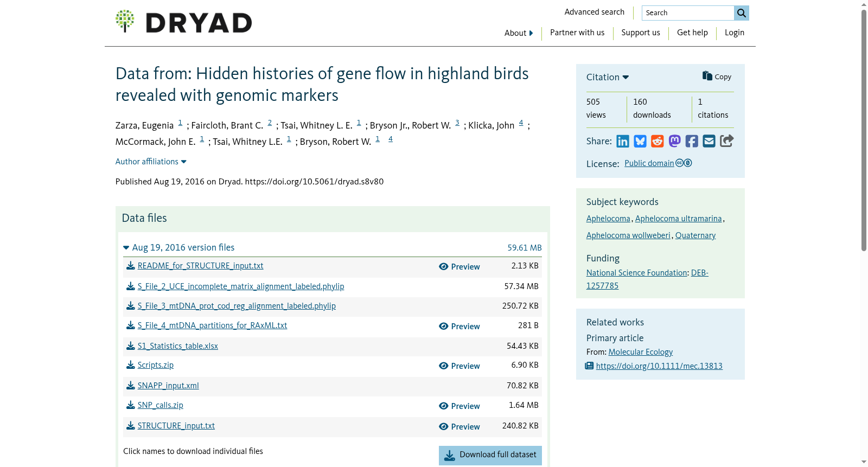Expand Author affiliations
The image size is (868, 467).
pyautogui.click(x=151, y=162)
